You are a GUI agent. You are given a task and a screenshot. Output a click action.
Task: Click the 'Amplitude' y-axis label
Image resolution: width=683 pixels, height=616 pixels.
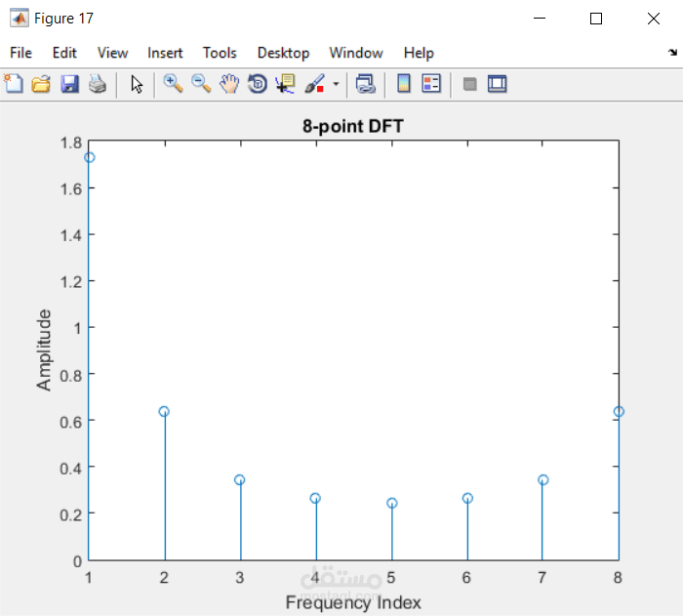pos(44,350)
